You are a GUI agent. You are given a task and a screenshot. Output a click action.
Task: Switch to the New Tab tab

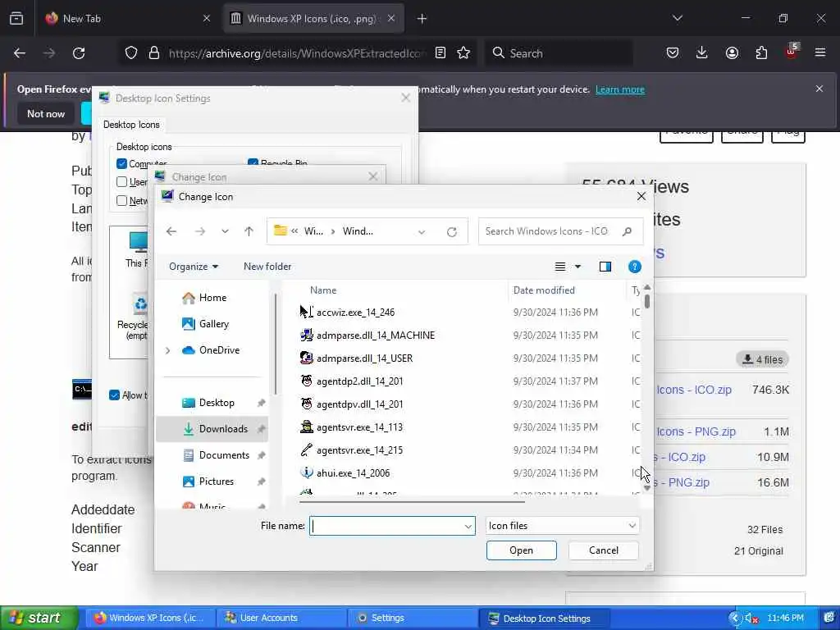pyautogui.click(x=127, y=19)
